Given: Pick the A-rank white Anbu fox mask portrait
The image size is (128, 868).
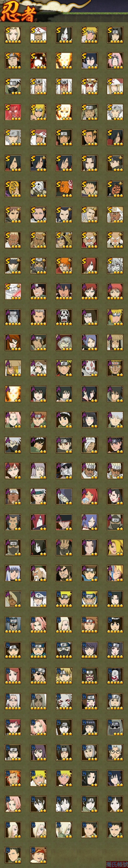Looking at the screenshot, I should coord(90,368).
